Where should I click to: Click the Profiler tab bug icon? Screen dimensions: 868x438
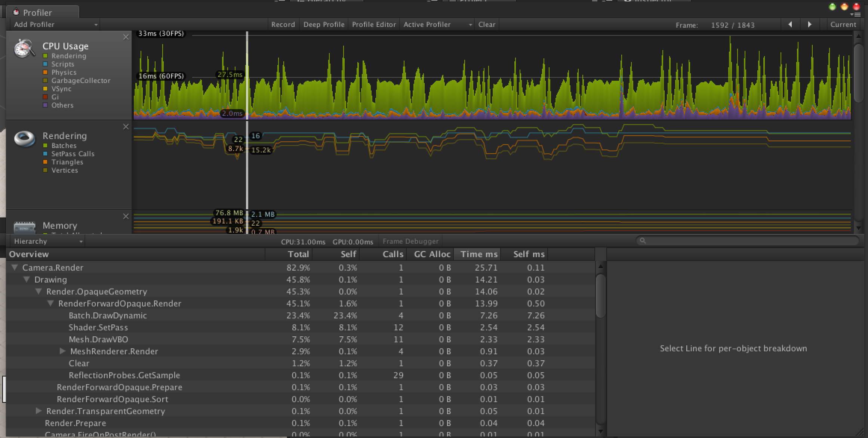point(16,12)
